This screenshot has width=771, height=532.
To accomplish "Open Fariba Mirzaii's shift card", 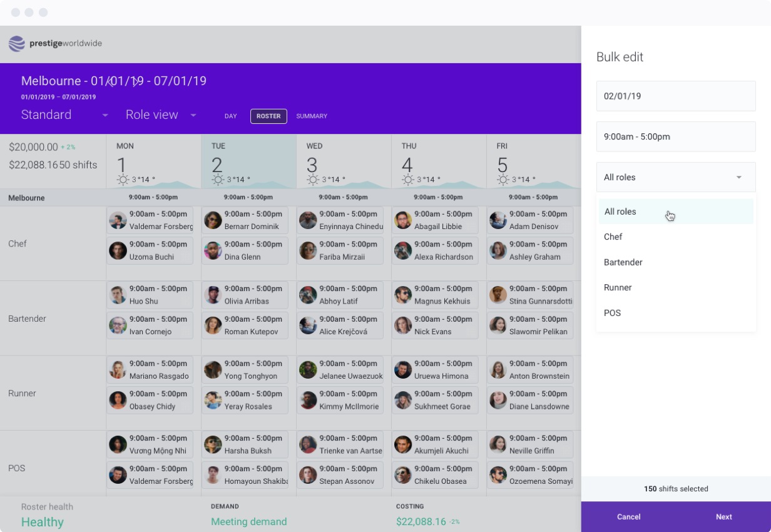I will [x=340, y=251].
